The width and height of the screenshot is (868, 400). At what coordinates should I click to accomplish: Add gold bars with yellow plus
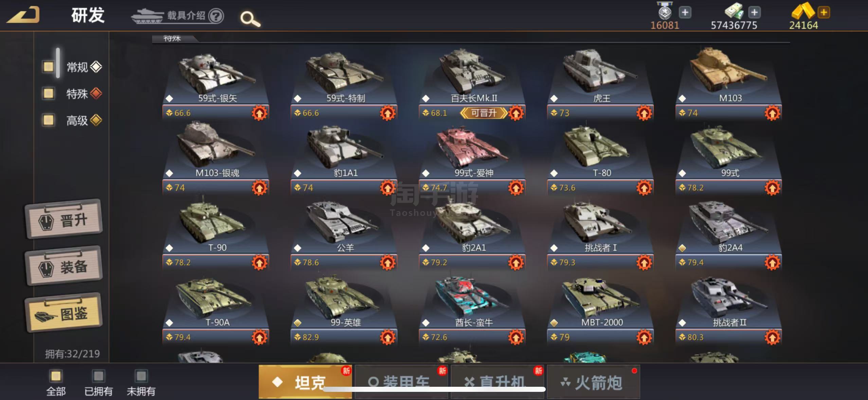coord(824,13)
